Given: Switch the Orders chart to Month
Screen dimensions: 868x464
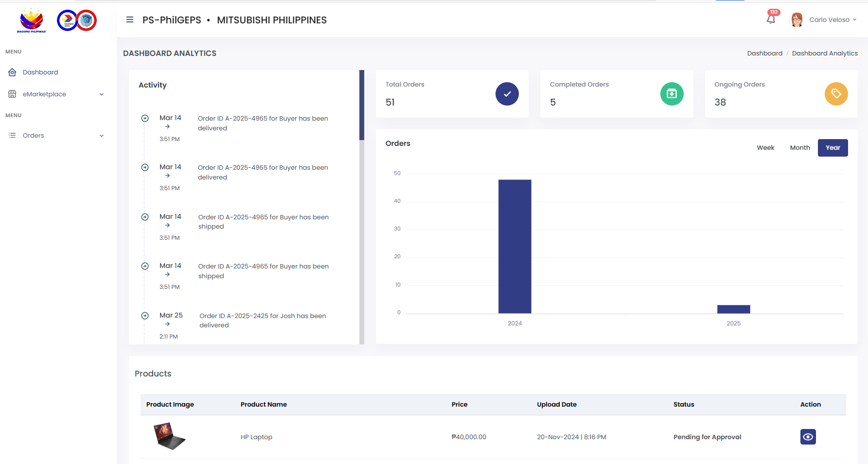Looking at the screenshot, I should click(799, 148).
